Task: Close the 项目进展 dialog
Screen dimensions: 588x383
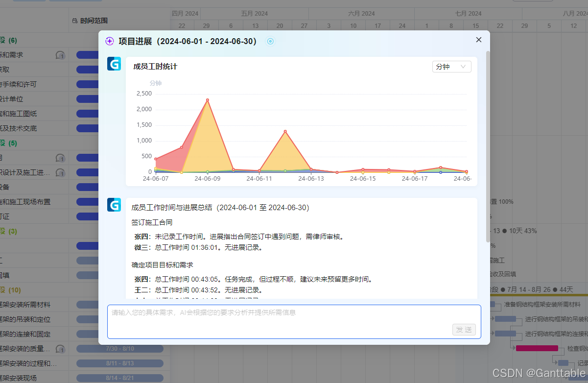Action: (479, 40)
